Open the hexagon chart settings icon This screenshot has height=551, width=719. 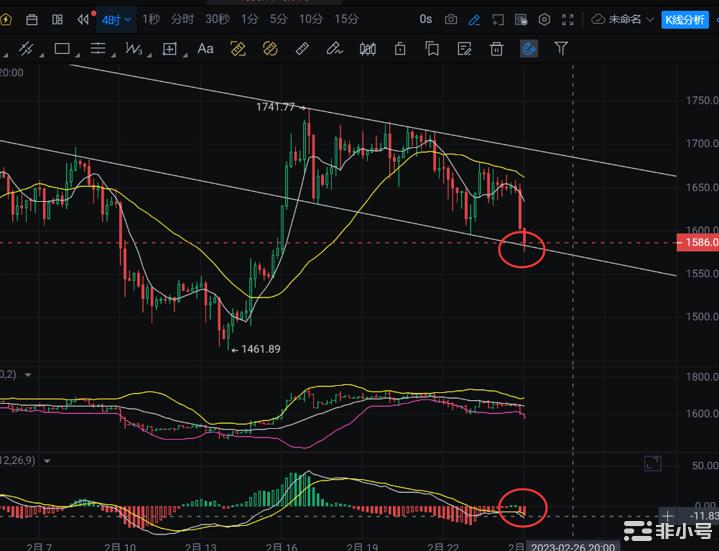point(544,19)
